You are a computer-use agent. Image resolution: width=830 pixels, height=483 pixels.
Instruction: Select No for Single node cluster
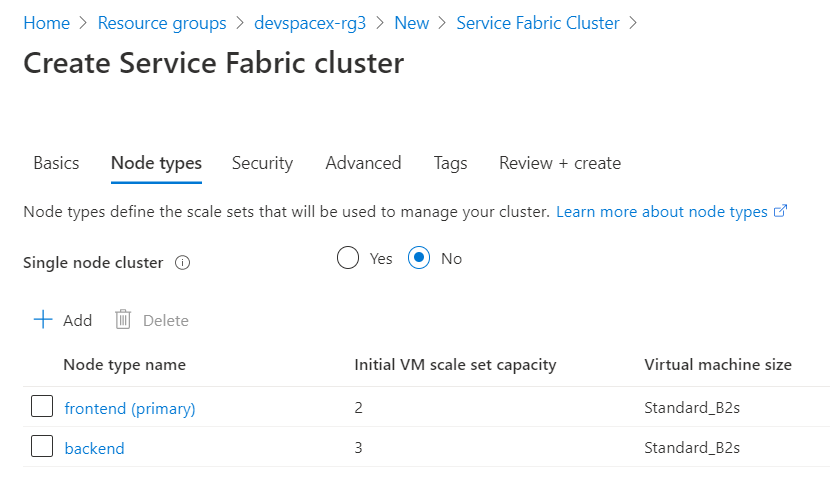tap(419, 258)
